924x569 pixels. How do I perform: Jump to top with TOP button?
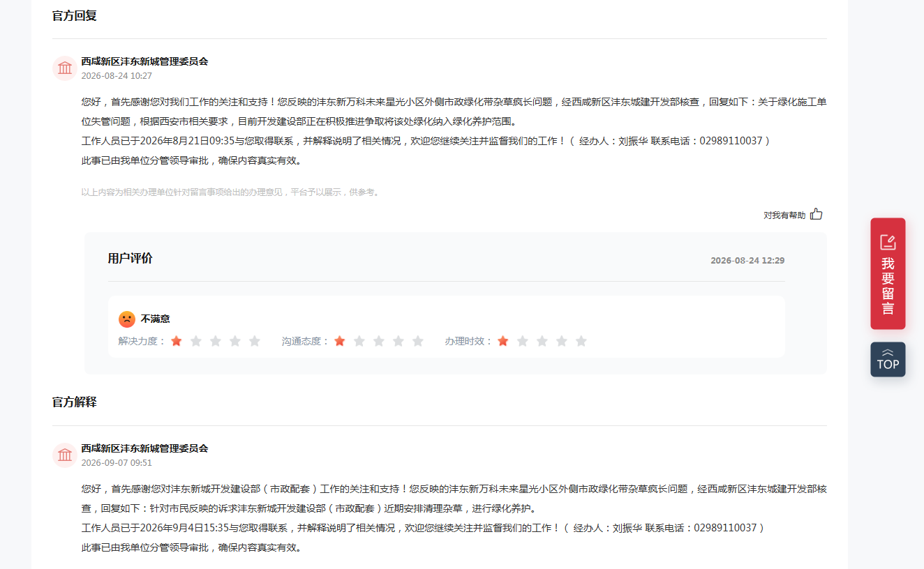(888, 359)
